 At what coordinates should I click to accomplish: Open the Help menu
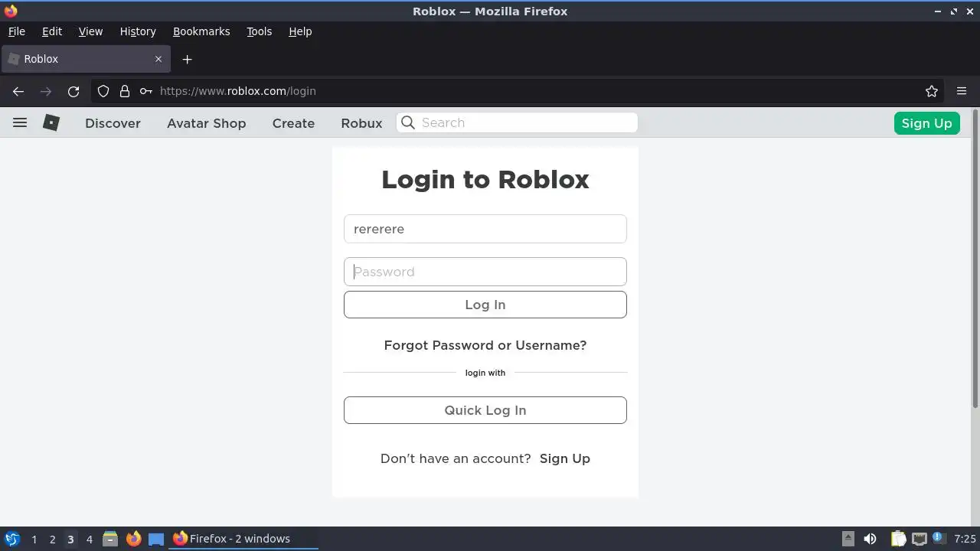300,31
